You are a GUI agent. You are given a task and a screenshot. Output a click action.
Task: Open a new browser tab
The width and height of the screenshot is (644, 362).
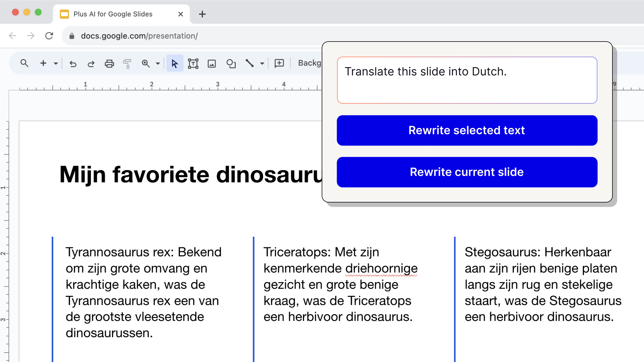[x=202, y=14]
